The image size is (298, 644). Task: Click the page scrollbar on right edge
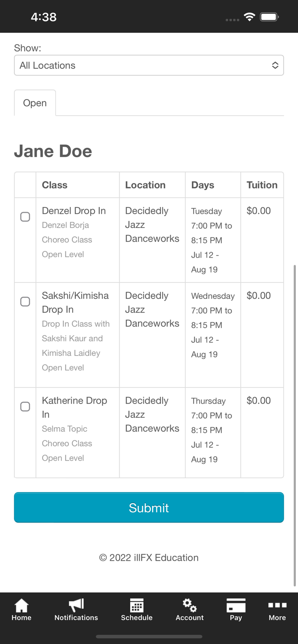(295, 425)
